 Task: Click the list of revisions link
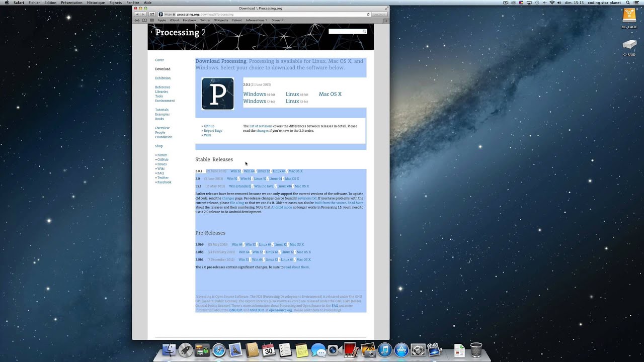(x=261, y=126)
